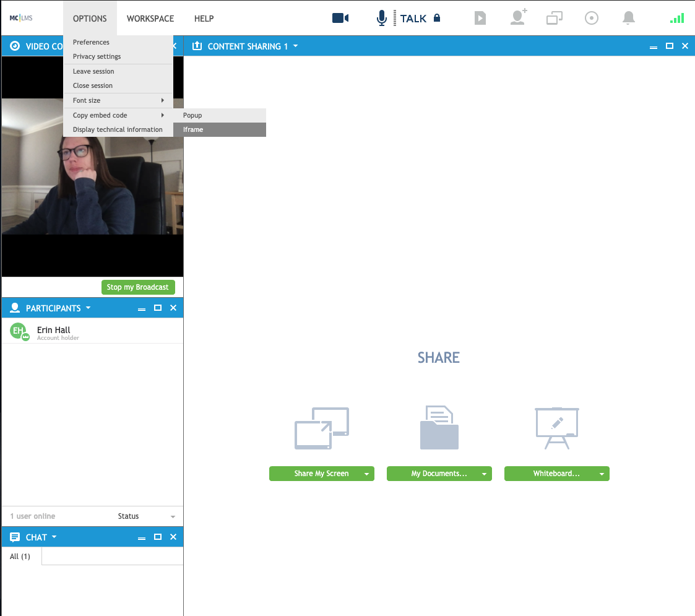Check the connection signal strength bars

pos(677,18)
